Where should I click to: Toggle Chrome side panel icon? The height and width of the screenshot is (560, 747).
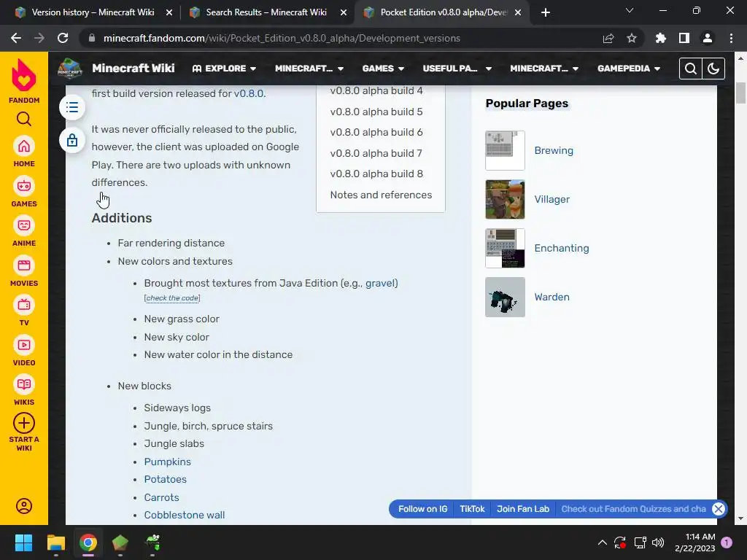(684, 38)
